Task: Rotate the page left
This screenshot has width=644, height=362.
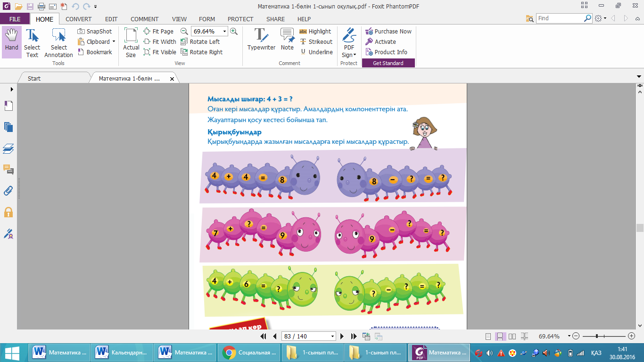Action: pos(200,42)
